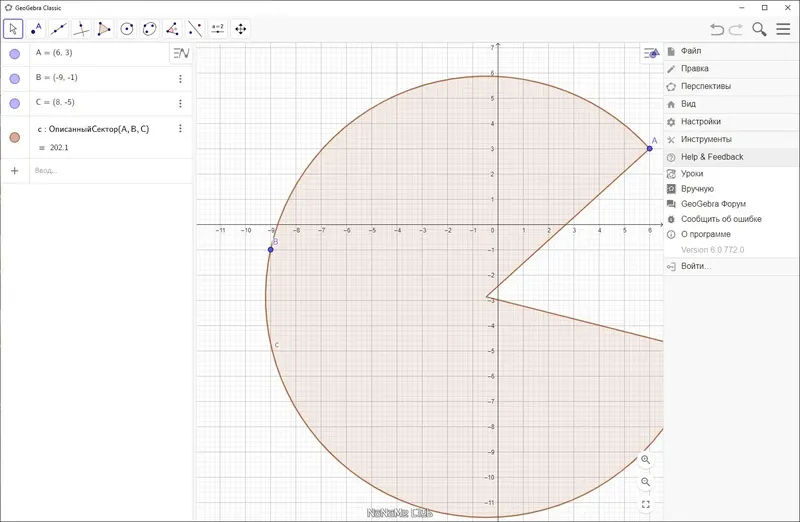Image resolution: width=800 pixels, height=522 pixels.
Task: Select the Point tool
Action: click(x=36, y=29)
